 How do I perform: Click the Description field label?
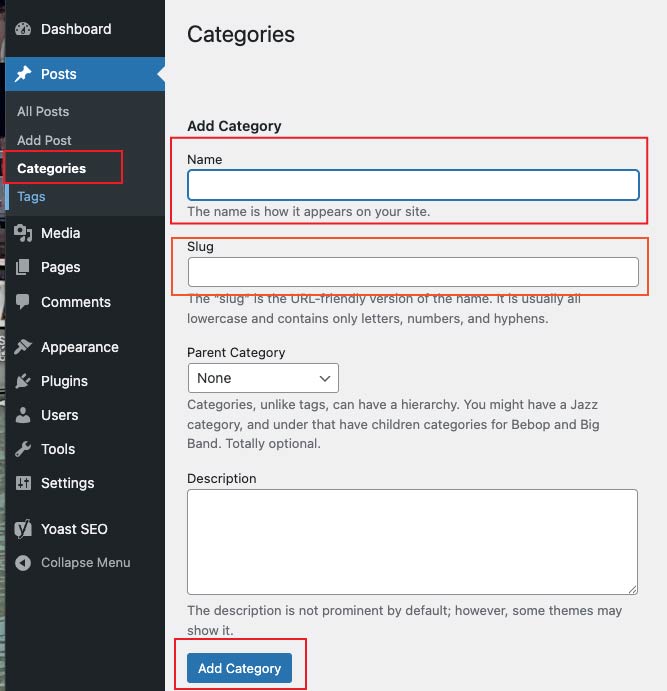tap(222, 479)
